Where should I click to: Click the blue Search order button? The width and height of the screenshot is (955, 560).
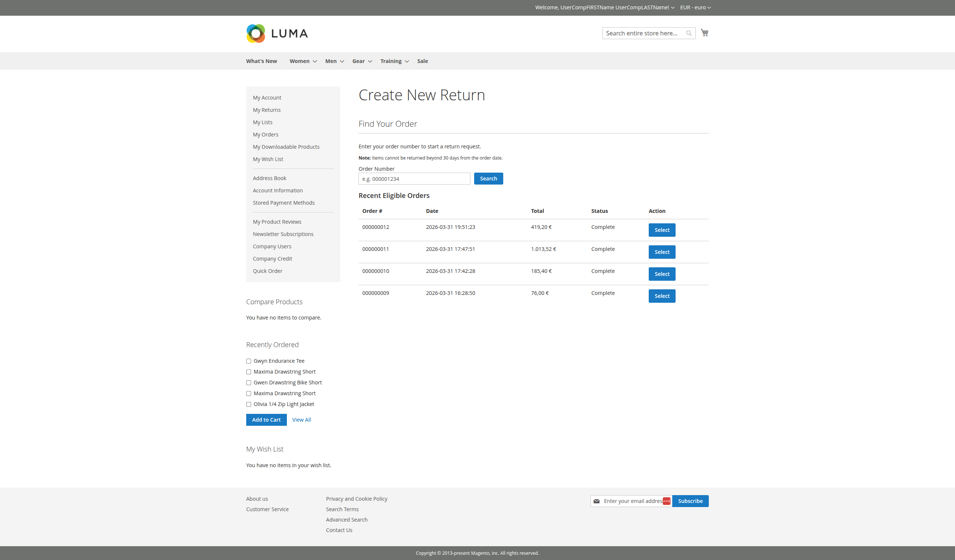[488, 179]
